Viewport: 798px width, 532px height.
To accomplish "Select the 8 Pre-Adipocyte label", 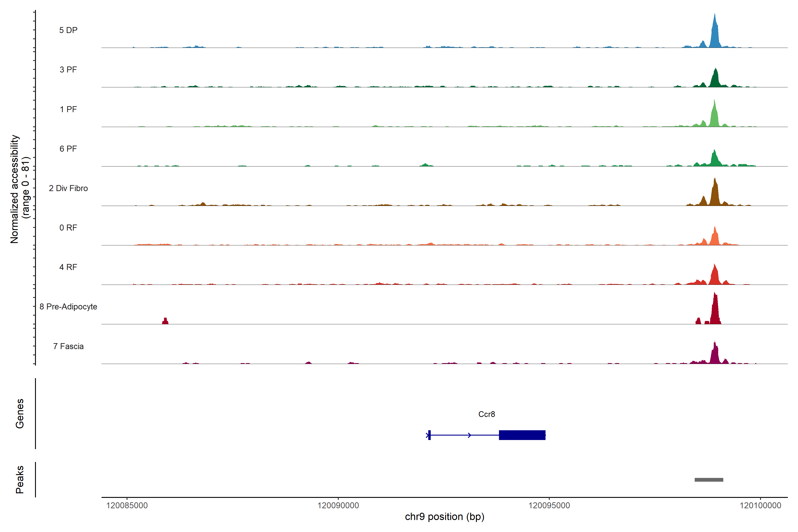I will point(68,307).
